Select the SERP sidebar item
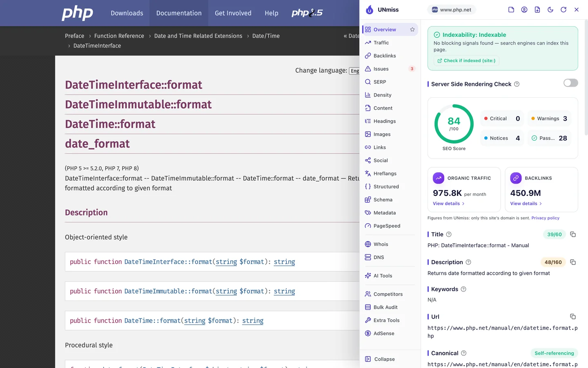 (x=390, y=82)
